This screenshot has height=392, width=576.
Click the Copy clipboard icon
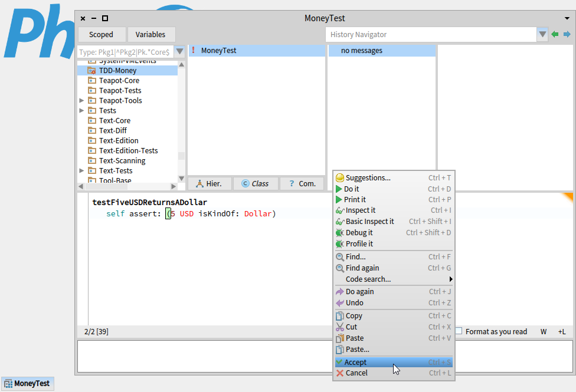pos(340,316)
